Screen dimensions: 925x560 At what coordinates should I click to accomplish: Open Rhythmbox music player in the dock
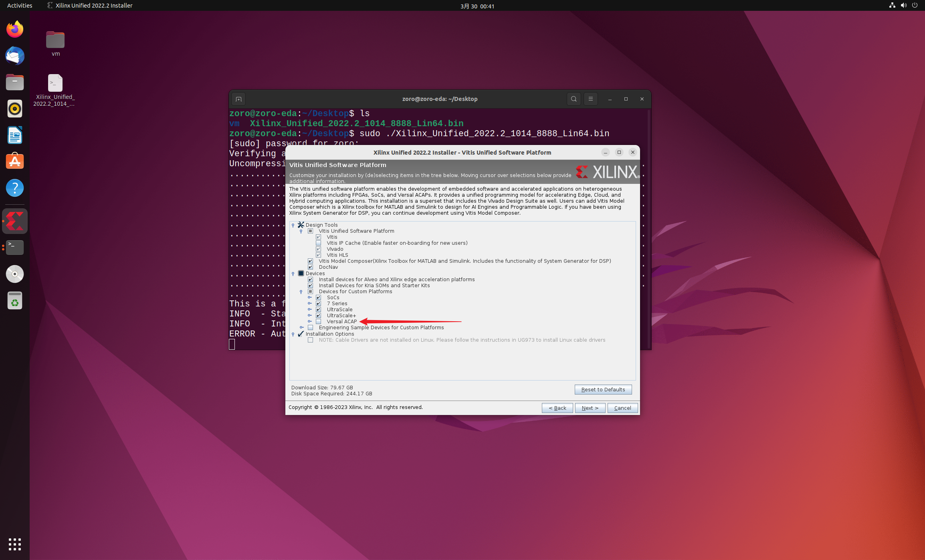[15, 109]
